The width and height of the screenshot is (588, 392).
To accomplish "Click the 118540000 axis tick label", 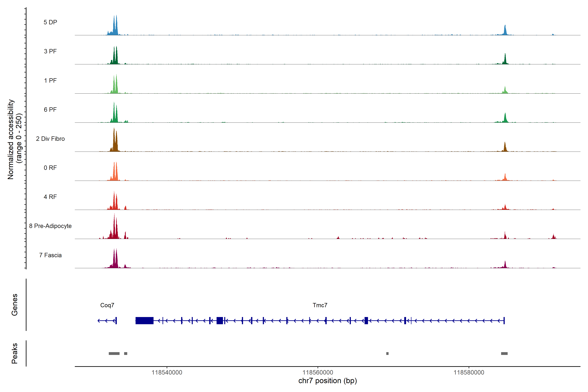I will (x=167, y=373).
